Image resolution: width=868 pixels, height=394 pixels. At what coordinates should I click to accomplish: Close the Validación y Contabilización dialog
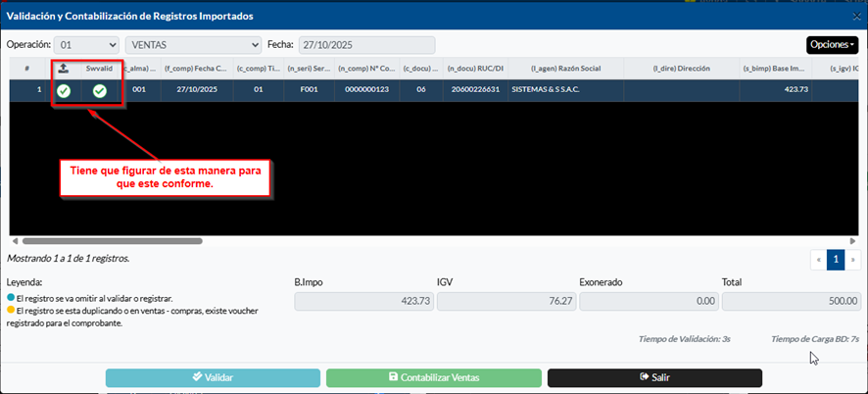coord(856,17)
